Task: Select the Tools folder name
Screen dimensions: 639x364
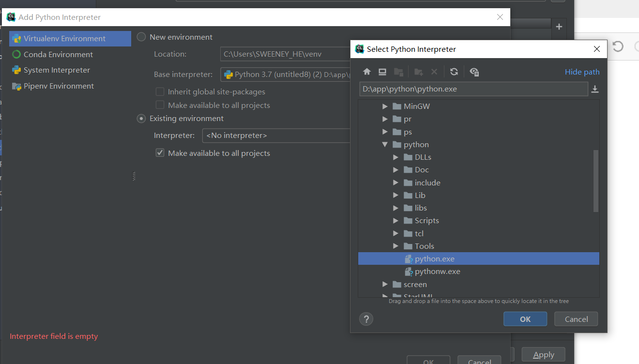Action: click(x=425, y=246)
